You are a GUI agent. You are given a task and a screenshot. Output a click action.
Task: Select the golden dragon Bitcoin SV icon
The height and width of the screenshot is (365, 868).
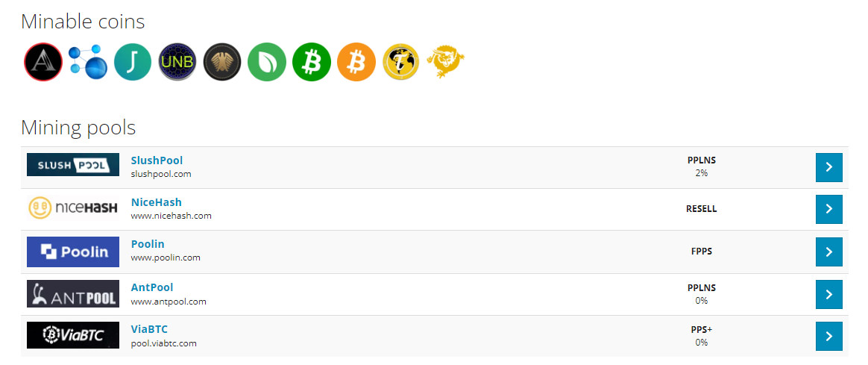click(x=446, y=62)
